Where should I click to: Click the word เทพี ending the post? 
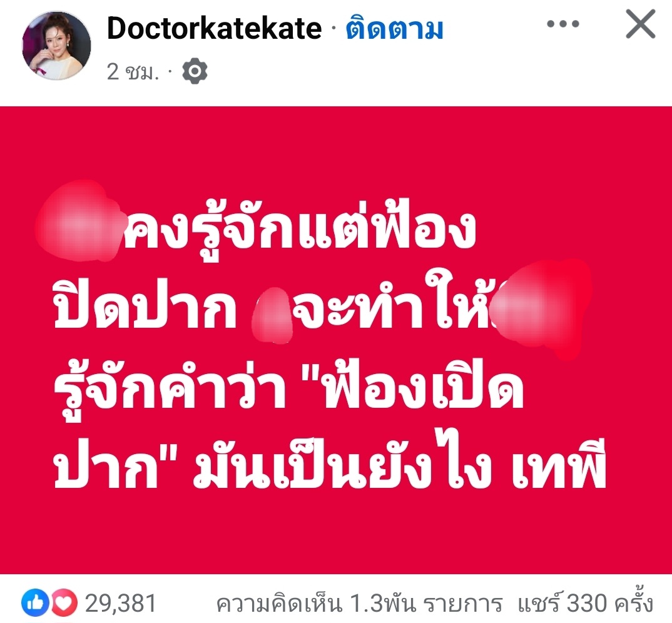tap(559, 463)
